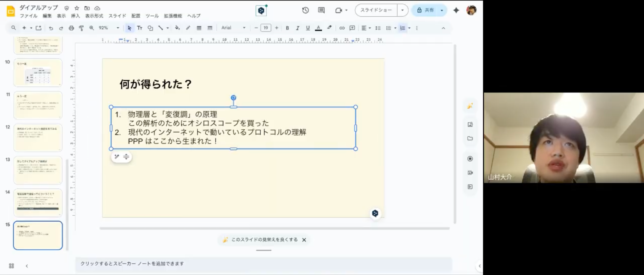The width and height of the screenshot is (644, 275).
Task: Open the comments icon in header
Action: (321, 10)
